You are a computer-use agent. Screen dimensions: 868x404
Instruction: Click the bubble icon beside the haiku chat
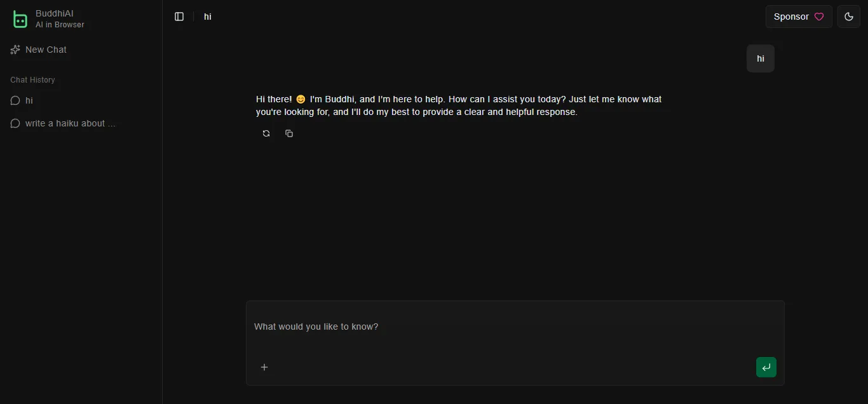point(15,123)
